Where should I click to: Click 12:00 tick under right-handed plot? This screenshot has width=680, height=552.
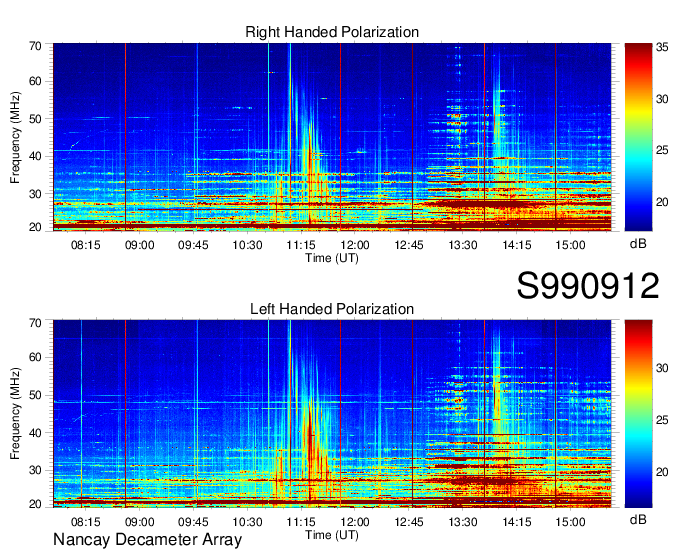click(x=355, y=245)
